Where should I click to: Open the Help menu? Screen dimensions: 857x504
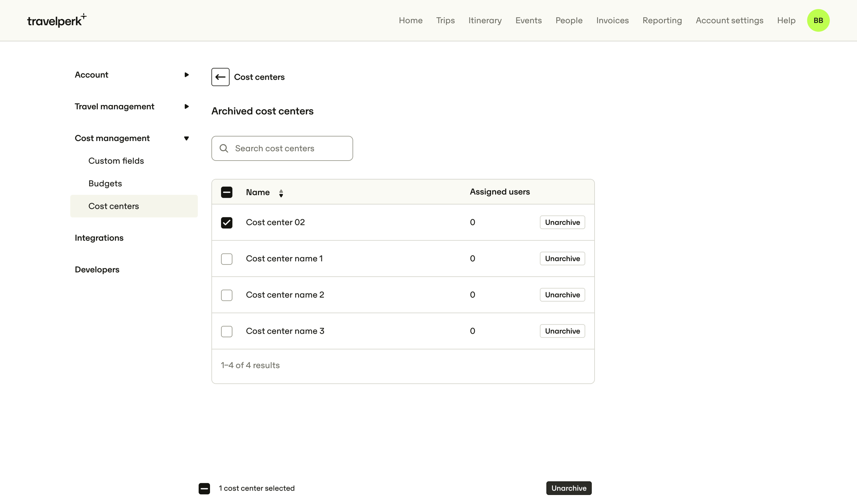pos(786,20)
